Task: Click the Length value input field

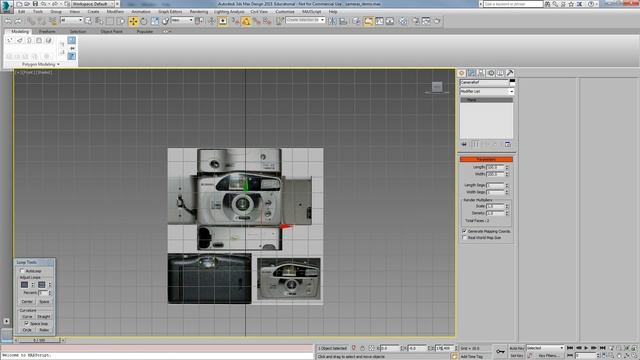Action: pos(495,167)
